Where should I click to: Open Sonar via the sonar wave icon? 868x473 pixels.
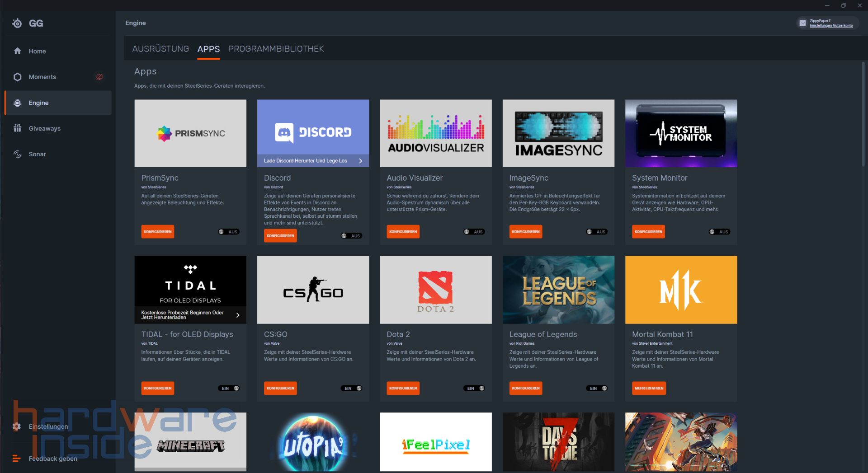coord(18,154)
